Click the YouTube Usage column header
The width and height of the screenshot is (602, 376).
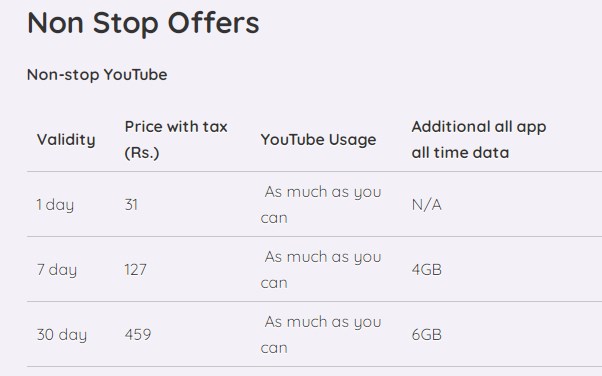tap(318, 139)
